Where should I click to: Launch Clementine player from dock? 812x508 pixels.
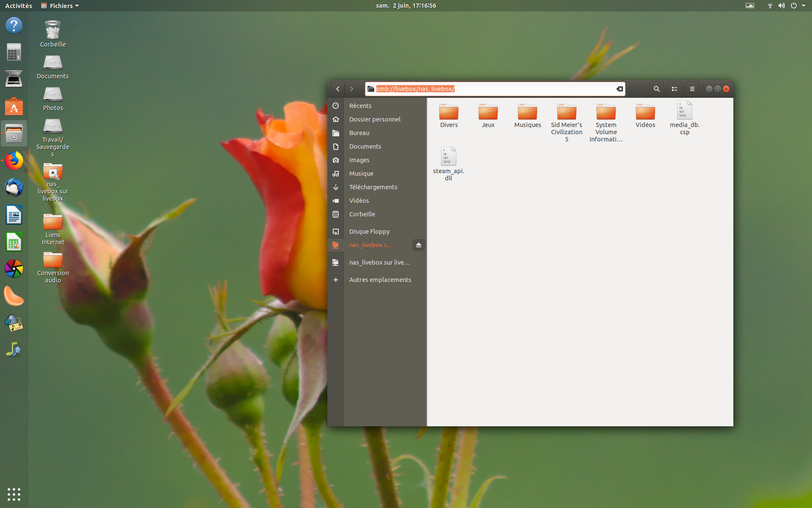[x=14, y=296]
